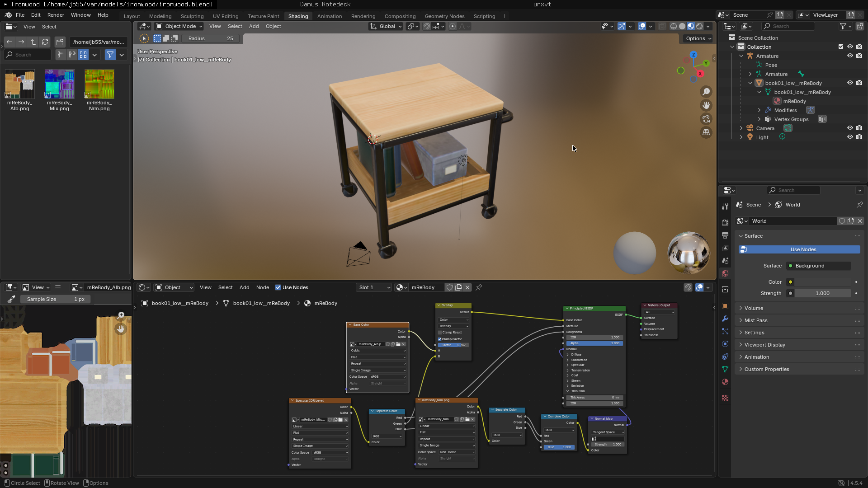Select rendered viewport shading mode icon
Screen dimensions: 868x488
tap(699, 26)
